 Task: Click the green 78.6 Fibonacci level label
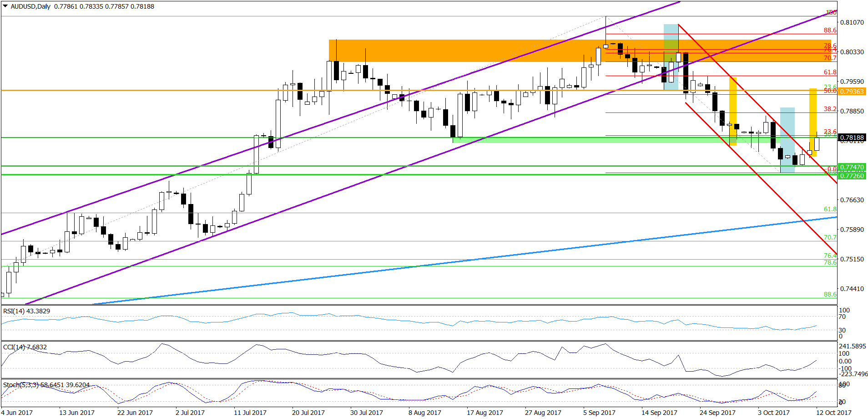tap(830, 263)
